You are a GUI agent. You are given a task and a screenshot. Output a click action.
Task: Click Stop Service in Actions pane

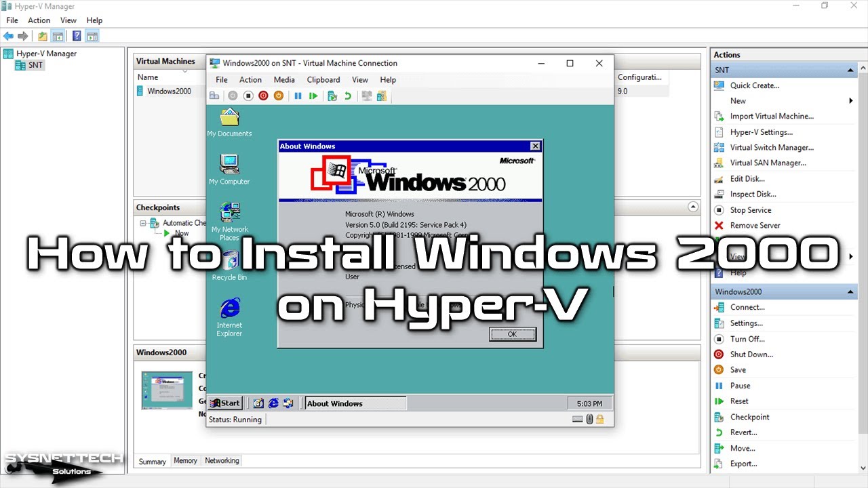750,210
